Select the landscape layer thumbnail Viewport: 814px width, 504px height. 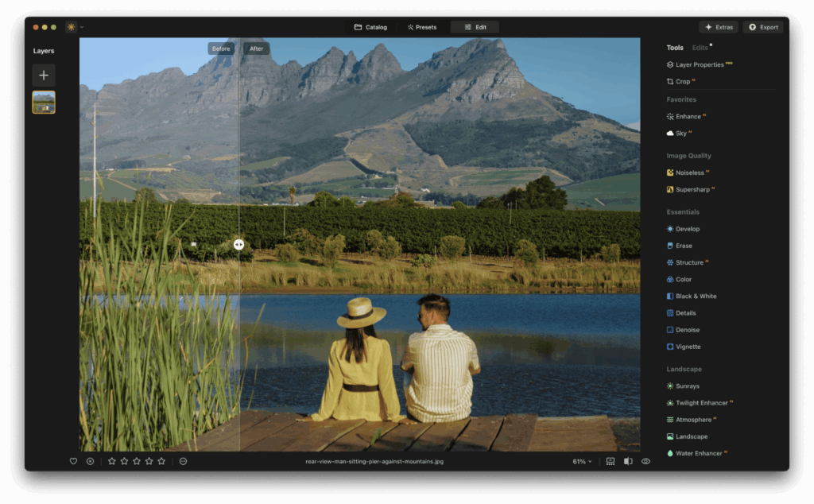tap(44, 102)
